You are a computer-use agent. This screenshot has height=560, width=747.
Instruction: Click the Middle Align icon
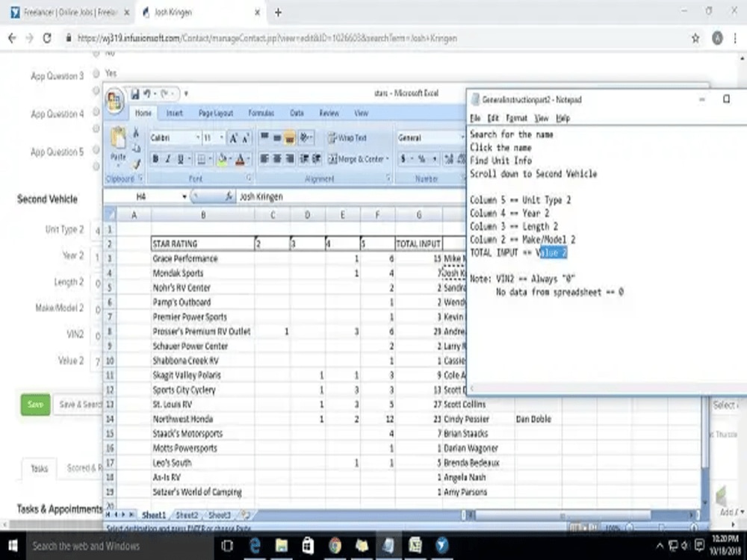[277, 138]
